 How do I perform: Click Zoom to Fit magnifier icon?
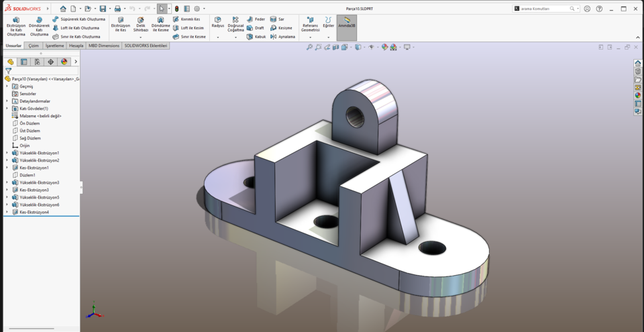click(x=310, y=47)
